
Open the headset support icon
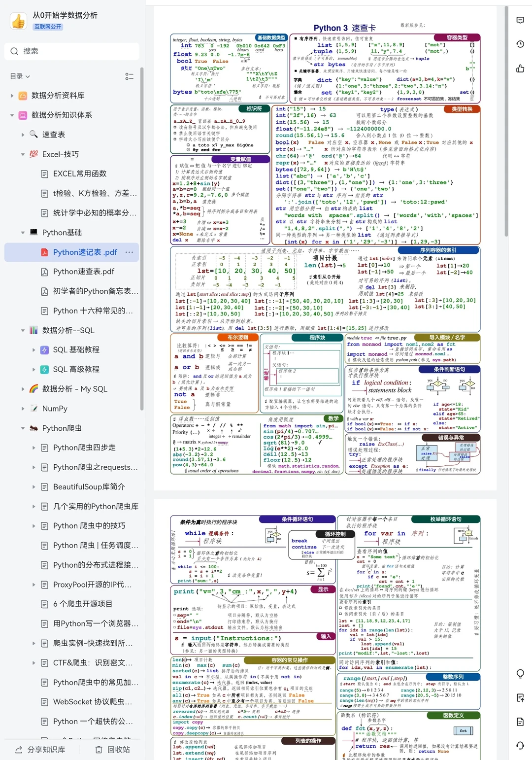coord(520,746)
